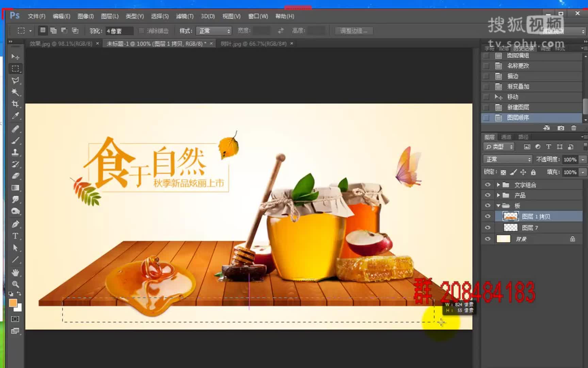Open the blend mode dropdown showing 正常

pos(507,159)
